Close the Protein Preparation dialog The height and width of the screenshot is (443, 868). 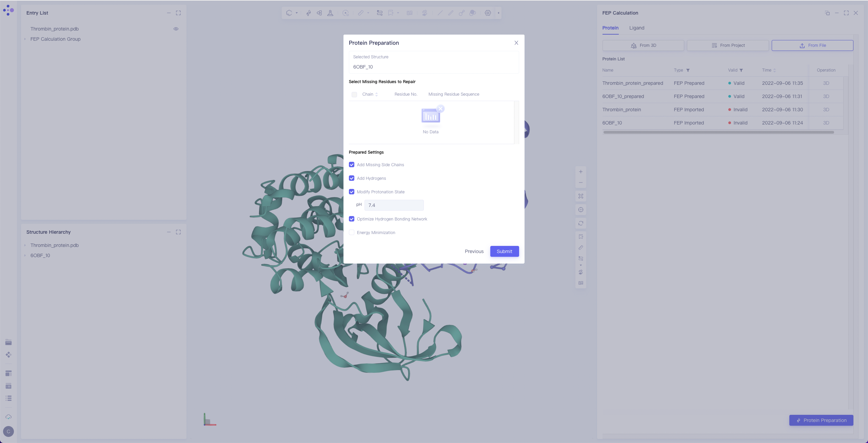click(516, 43)
